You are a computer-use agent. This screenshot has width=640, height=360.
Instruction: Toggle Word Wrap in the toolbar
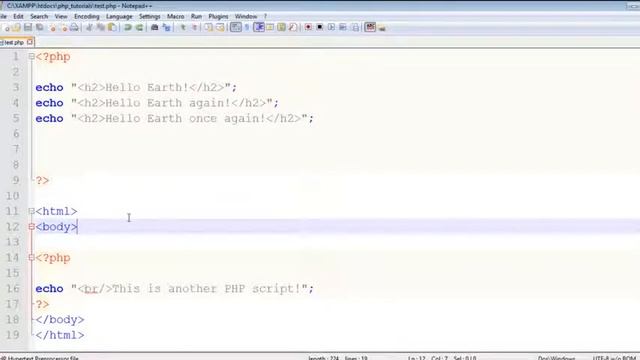[236, 28]
